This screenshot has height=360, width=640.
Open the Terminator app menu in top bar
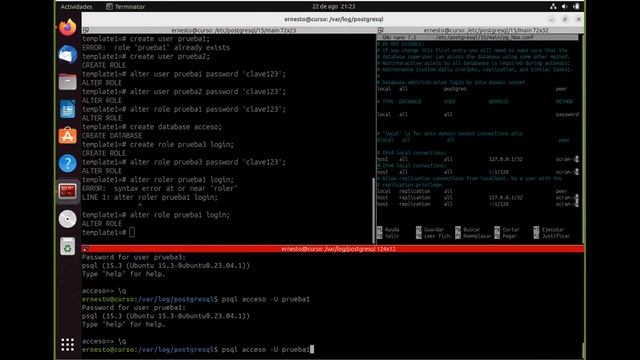coord(126,7)
